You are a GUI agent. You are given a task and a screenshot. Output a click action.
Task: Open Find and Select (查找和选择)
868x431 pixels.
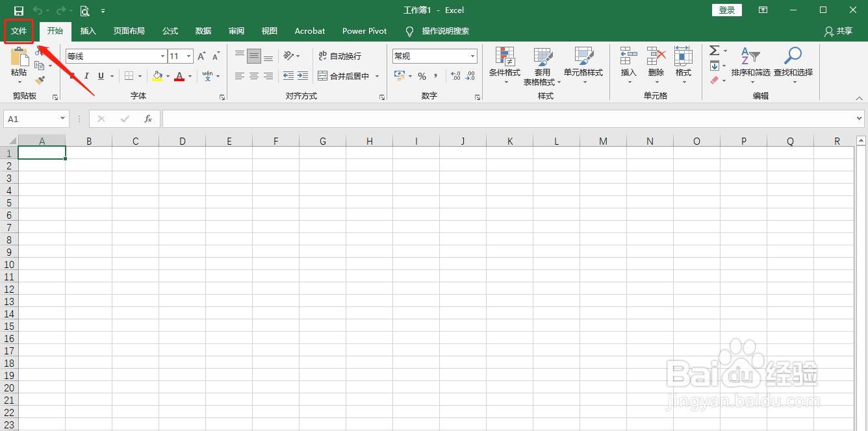(x=793, y=66)
